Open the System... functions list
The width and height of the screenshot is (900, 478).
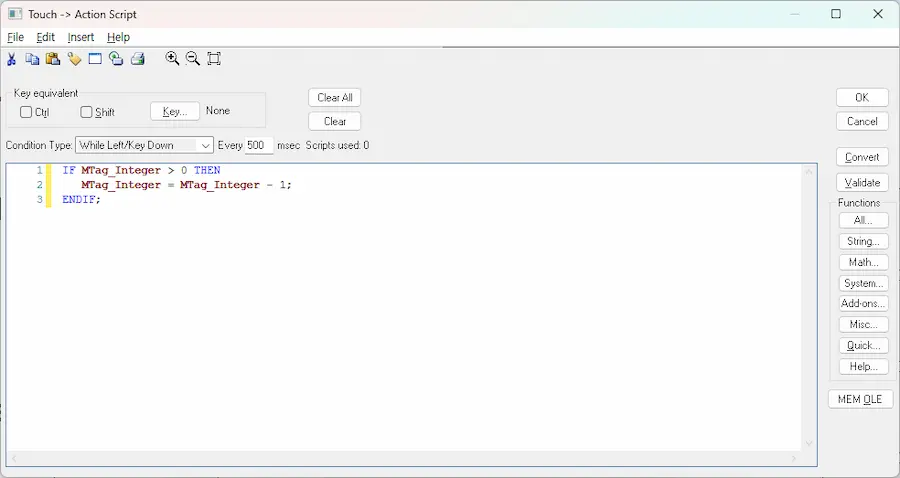coord(863,283)
